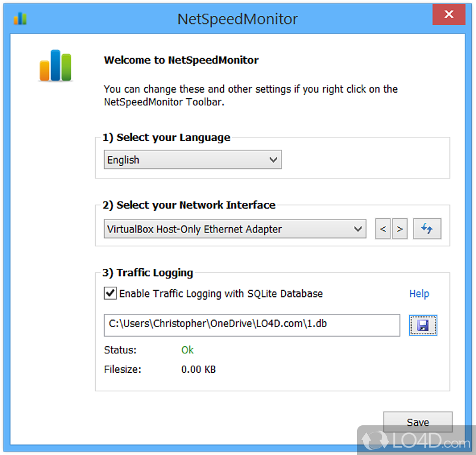The image size is (476, 455).
Task: Click the Welcome to NetSpeedMonitor heading
Action: click(x=181, y=60)
